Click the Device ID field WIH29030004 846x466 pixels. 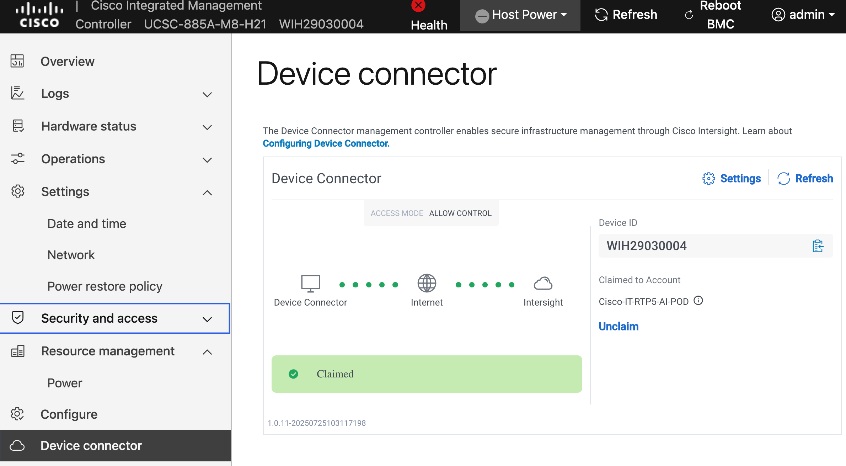click(x=715, y=246)
